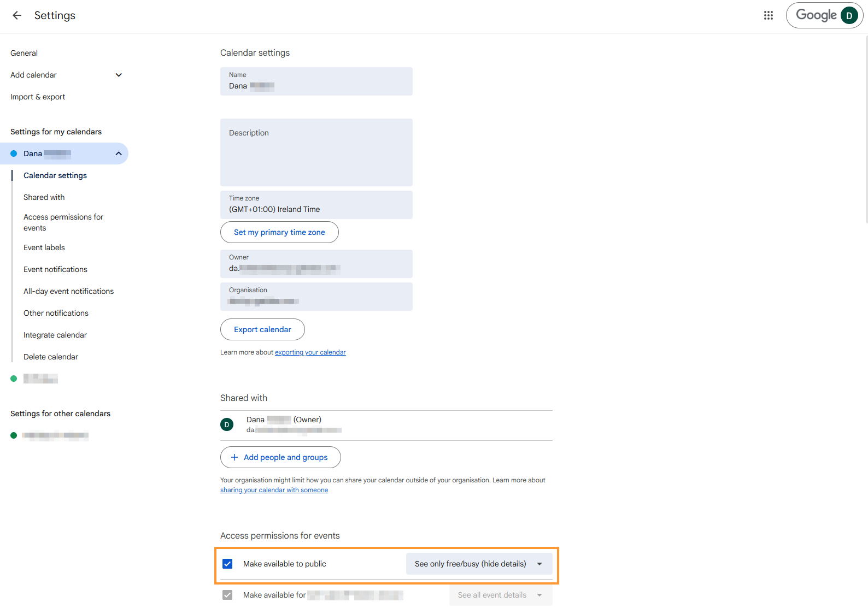This screenshot has width=868, height=608.
Task: Go to Delete calendar section
Action: (x=51, y=357)
